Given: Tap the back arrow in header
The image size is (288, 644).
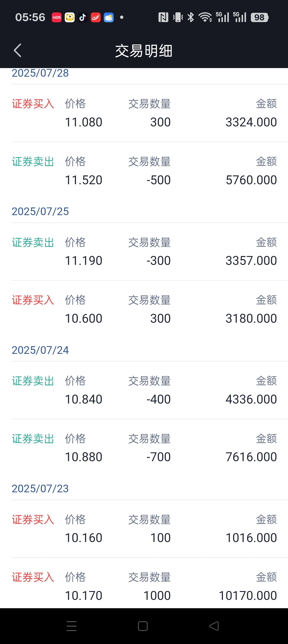Looking at the screenshot, I should [17, 50].
